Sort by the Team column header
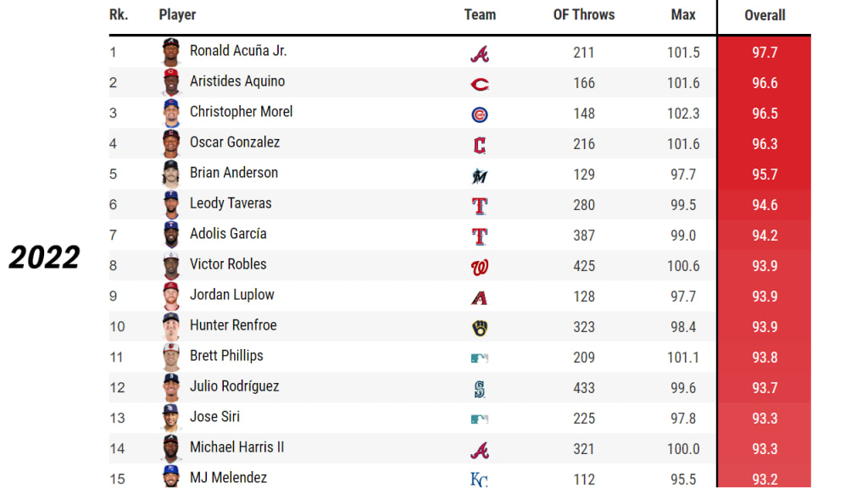Image resolution: width=868 pixels, height=488 pixels. pyautogui.click(x=480, y=15)
